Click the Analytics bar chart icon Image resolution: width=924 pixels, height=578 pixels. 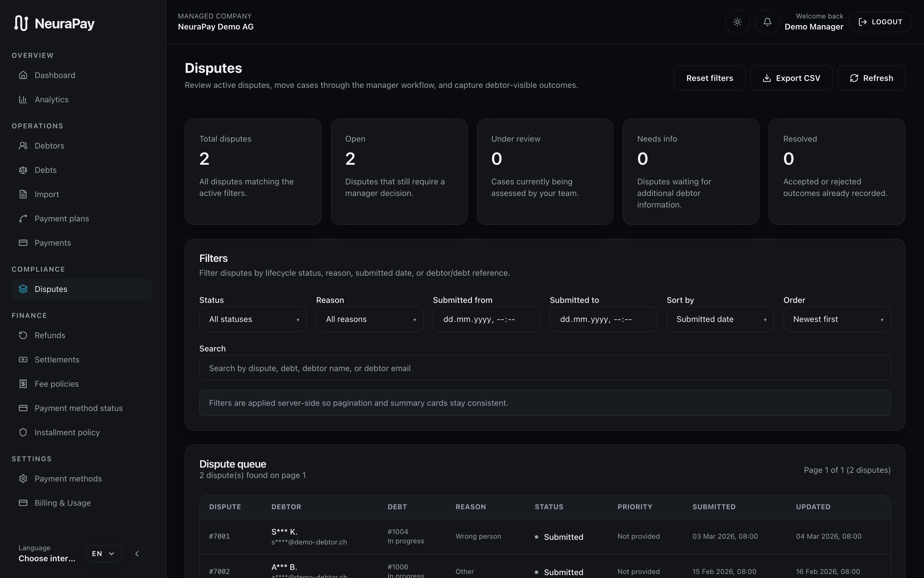pos(23,99)
